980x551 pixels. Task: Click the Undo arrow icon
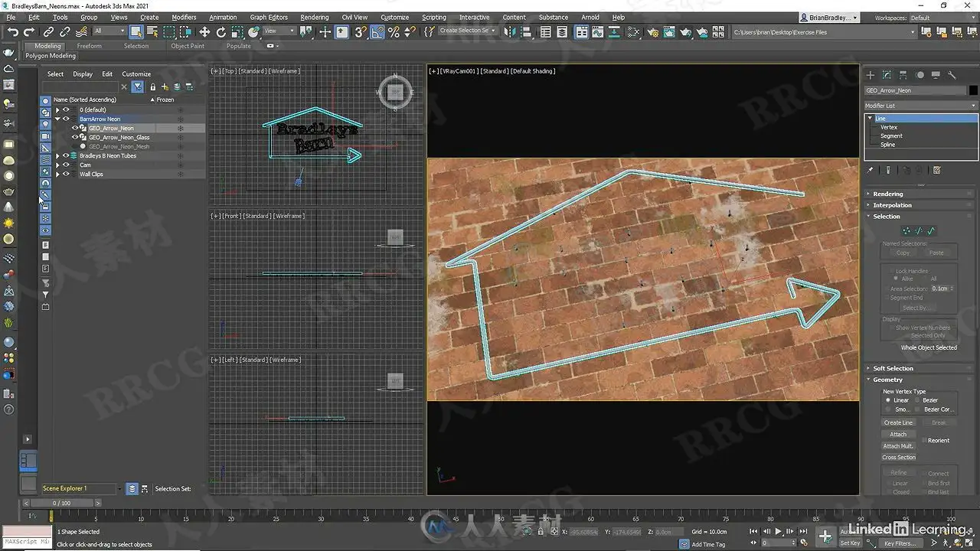pos(13,32)
